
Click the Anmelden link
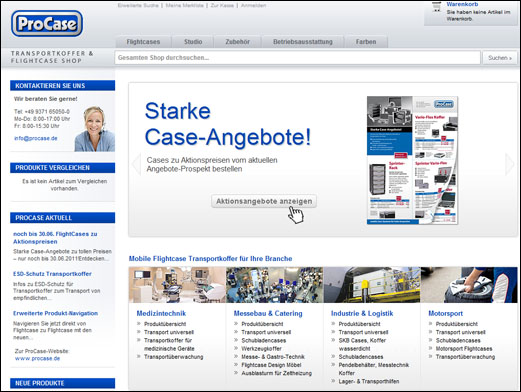coord(253,5)
